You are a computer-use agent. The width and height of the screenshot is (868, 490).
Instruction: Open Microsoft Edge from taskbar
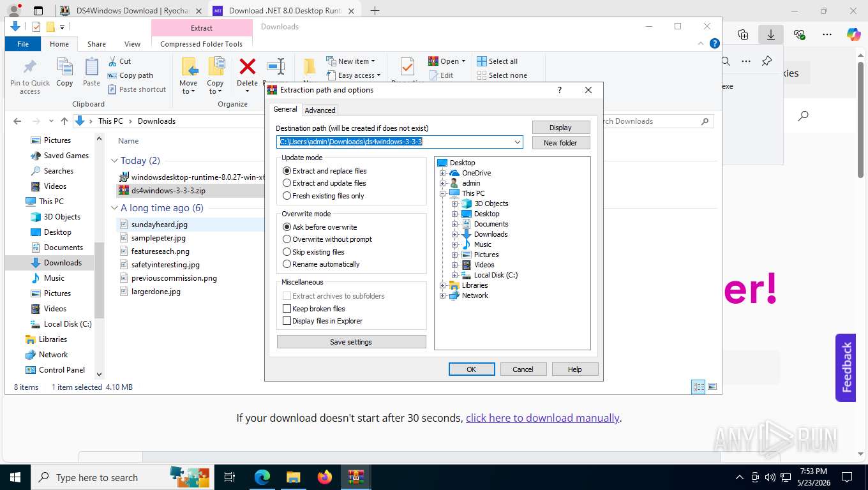[262, 477]
